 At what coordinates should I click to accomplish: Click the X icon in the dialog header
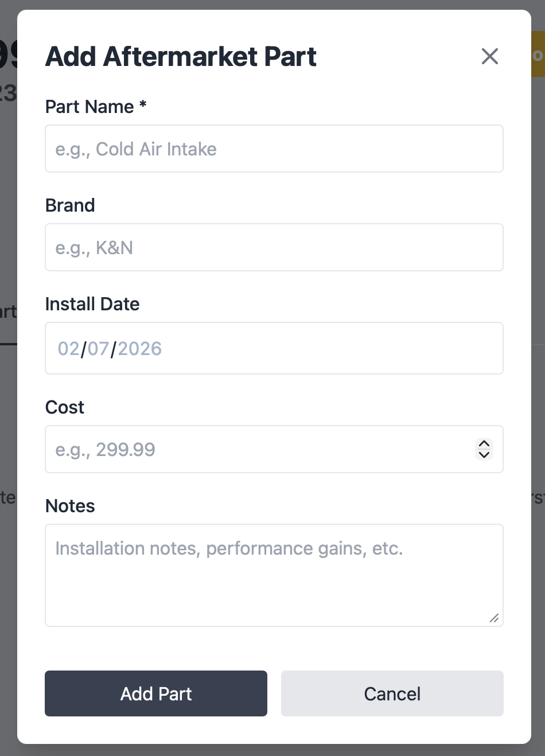tap(490, 56)
